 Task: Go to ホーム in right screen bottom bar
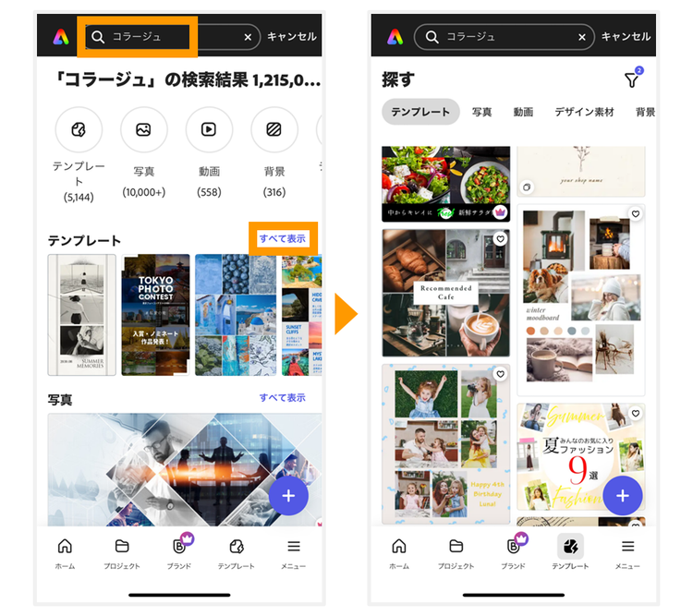tap(399, 553)
